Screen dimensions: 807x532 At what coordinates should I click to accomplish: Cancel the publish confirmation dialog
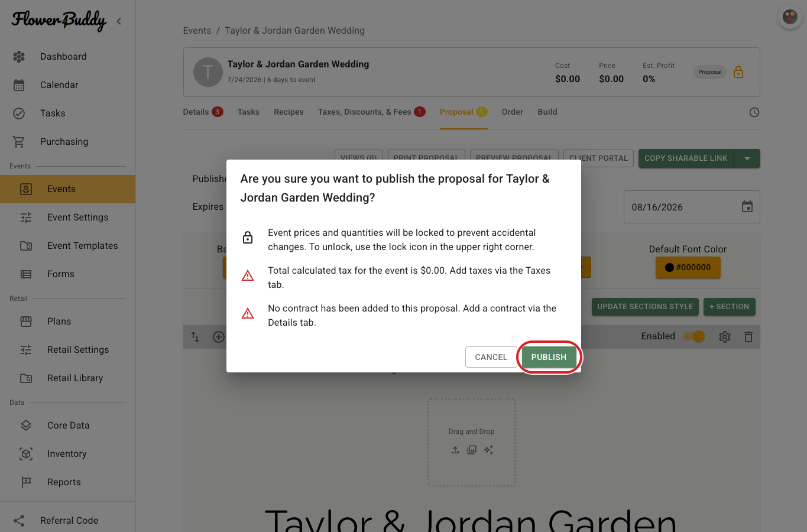491,357
